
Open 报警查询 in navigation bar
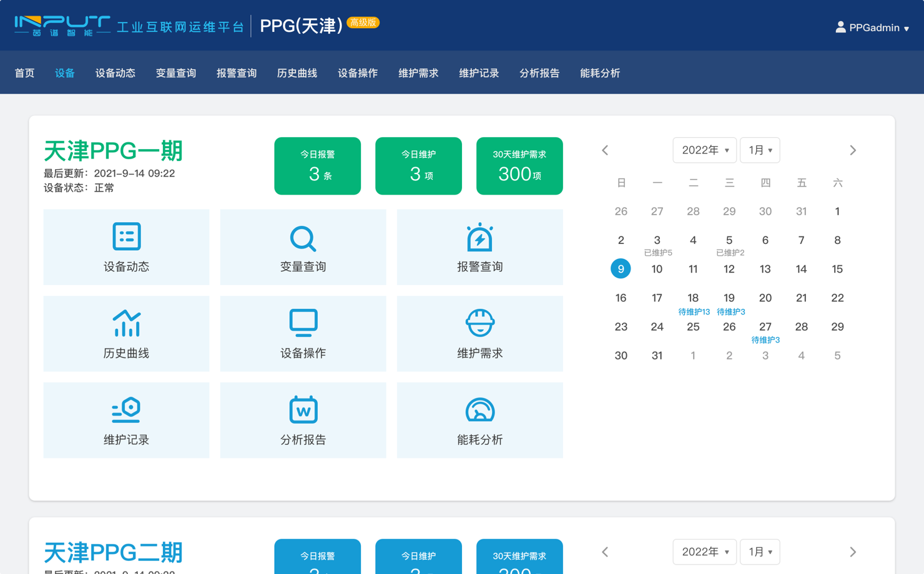[x=237, y=73]
